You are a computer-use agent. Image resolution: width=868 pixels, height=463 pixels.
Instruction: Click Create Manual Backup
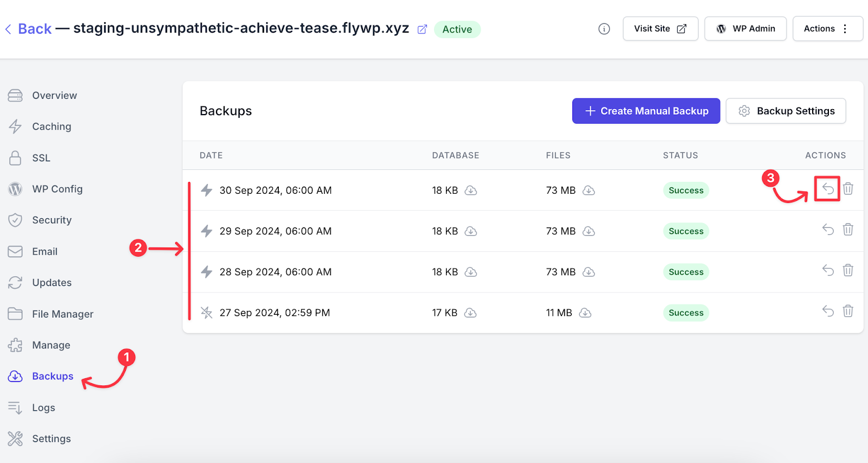pyautogui.click(x=646, y=111)
